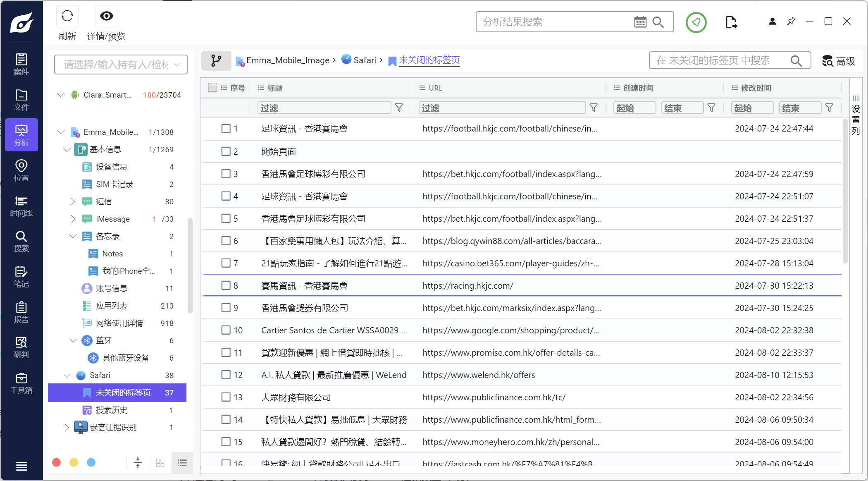Click the branch tree toggle icon
Screen dimensions: 868x481
[x=216, y=61]
